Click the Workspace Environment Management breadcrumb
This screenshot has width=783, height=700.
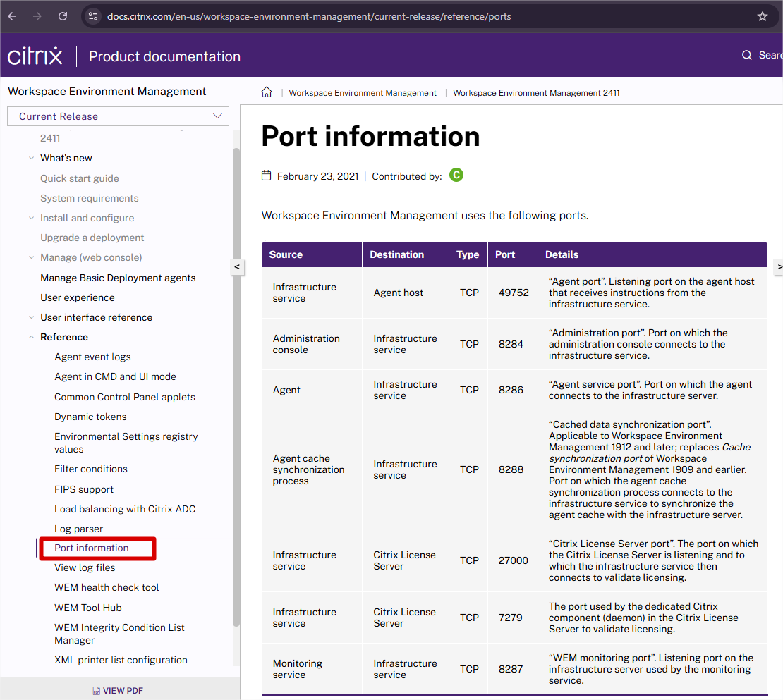tap(363, 93)
